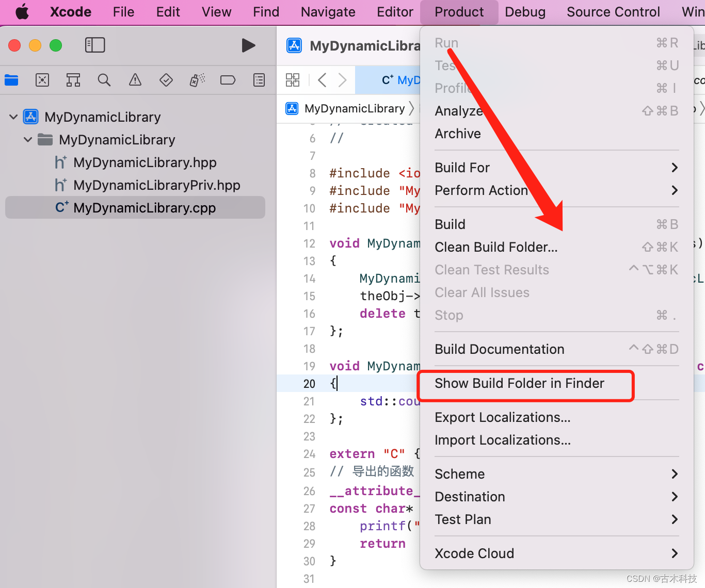Expand the Test Plan submenu
The image size is (705, 588).
coord(556,519)
